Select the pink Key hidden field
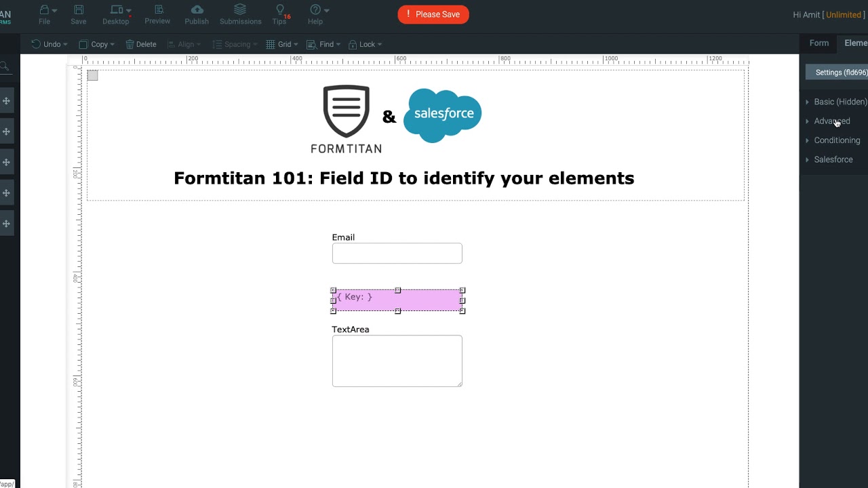 click(x=397, y=300)
